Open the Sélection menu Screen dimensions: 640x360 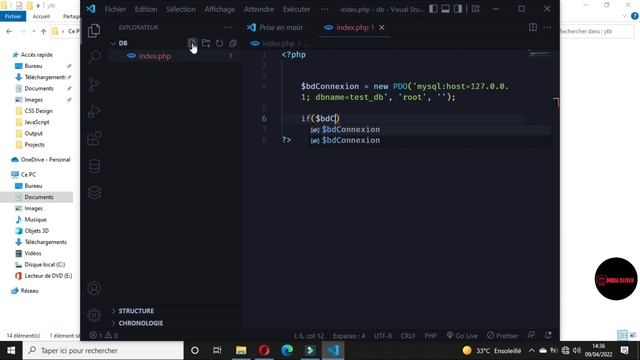181,9
